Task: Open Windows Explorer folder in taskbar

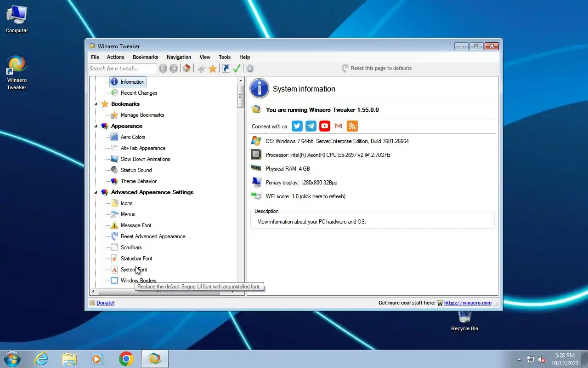Action: (x=69, y=359)
